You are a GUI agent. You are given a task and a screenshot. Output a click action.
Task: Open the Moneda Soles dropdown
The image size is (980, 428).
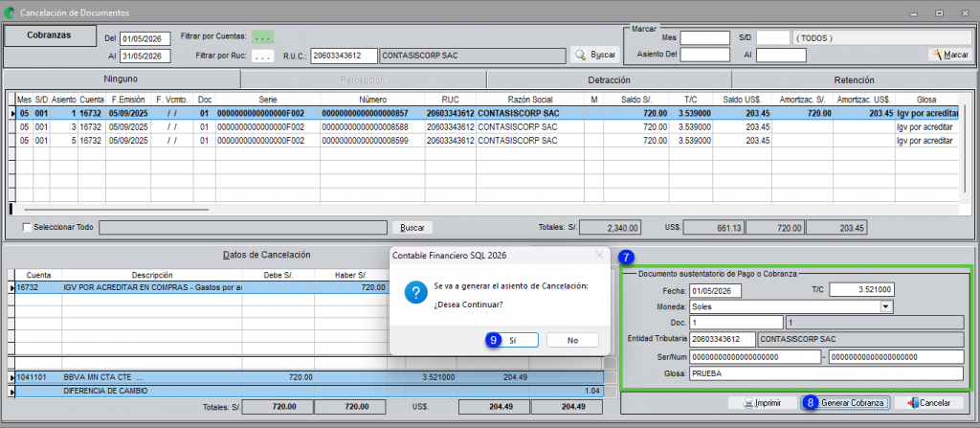(x=885, y=306)
